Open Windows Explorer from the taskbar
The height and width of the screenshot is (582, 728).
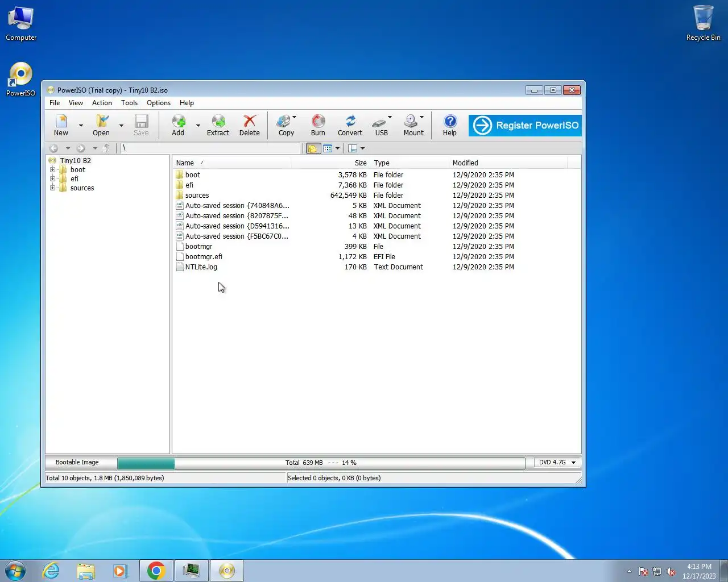point(86,571)
